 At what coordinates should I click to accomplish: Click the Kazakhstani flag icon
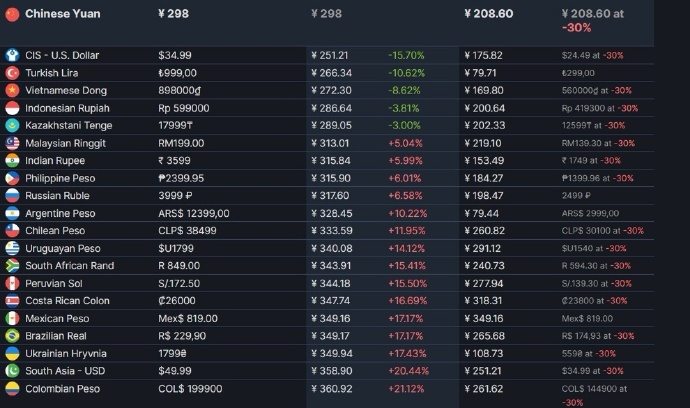[x=12, y=125]
